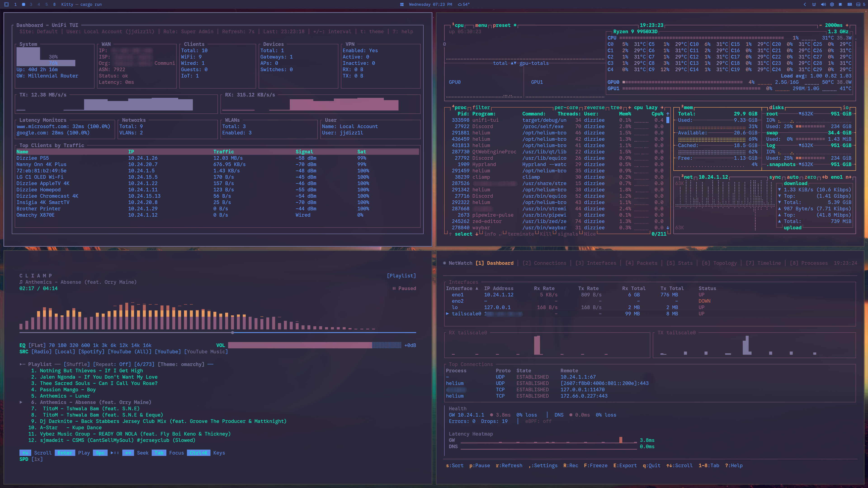Toggle io mode in btop disks box

(845, 108)
